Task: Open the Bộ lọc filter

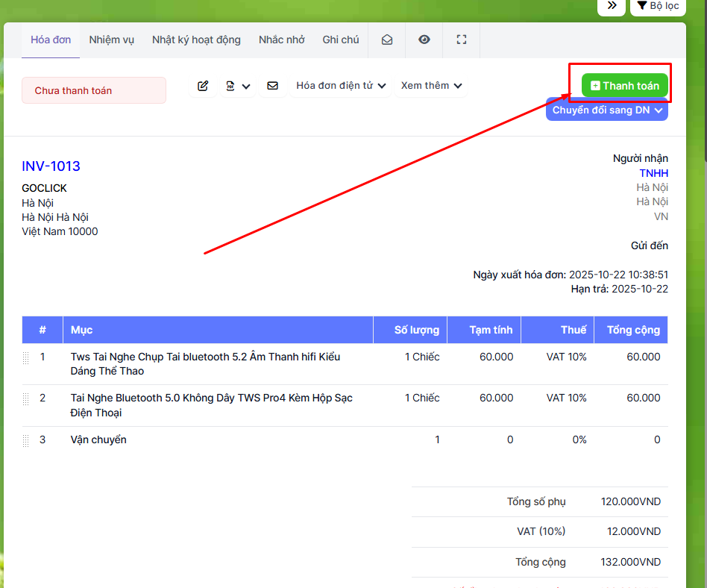Action: [658, 6]
